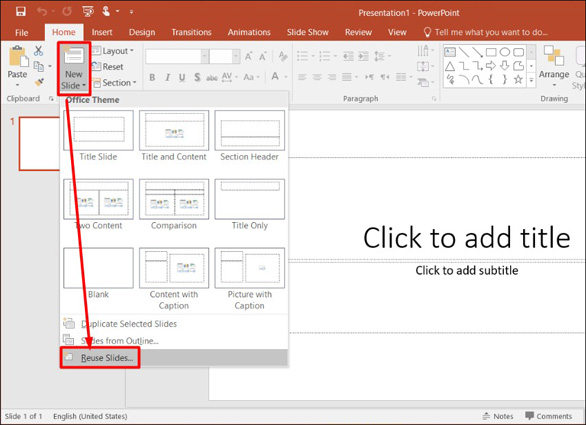586x425 pixels.
Task: Open the font name combo box arrow
Action: (205, 57)
